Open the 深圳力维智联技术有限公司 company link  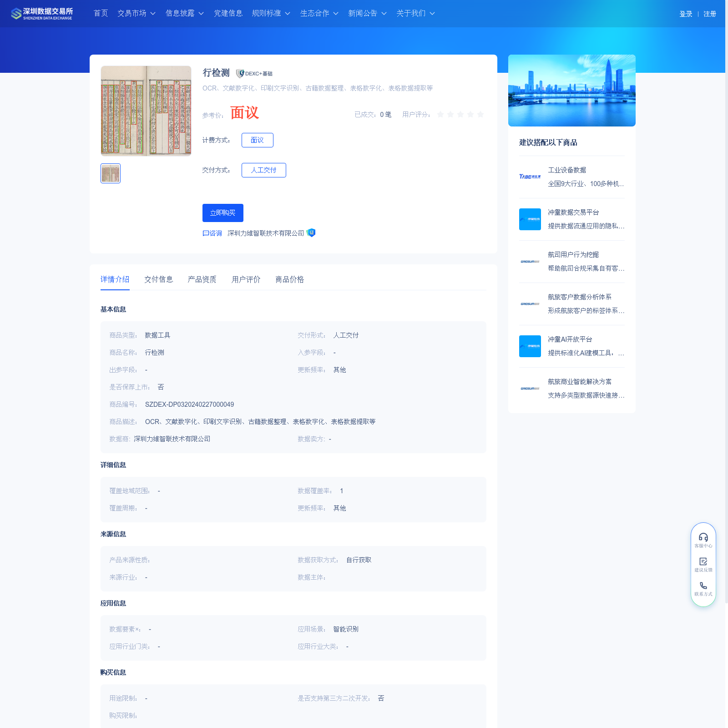[x=266, y=233]
